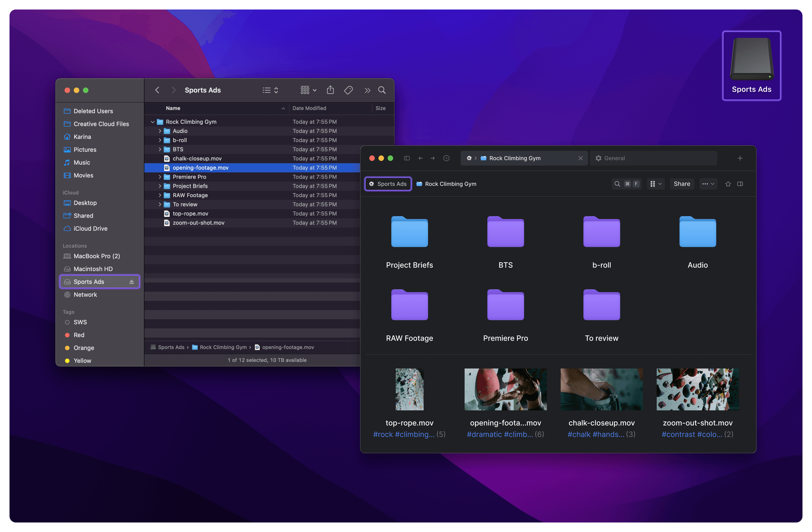Open the zoom-out-shot.mov thumbnail
The width and height of the screenshot is (812, 532).
click(697, 389)
